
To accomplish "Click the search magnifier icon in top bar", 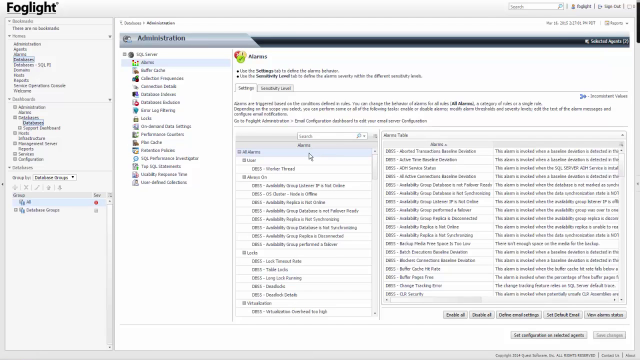I will 560,7.
